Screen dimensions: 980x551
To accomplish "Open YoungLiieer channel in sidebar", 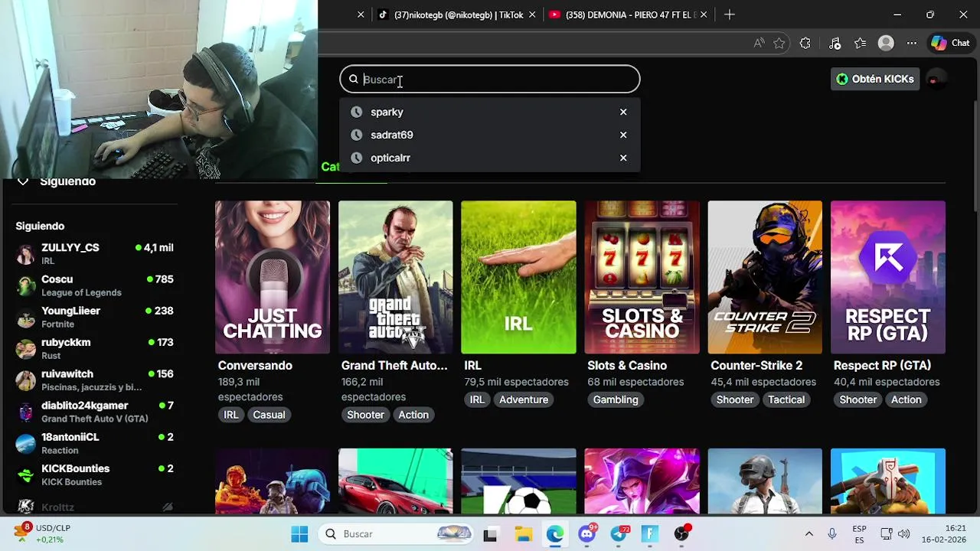I will [x=96, y=317].
